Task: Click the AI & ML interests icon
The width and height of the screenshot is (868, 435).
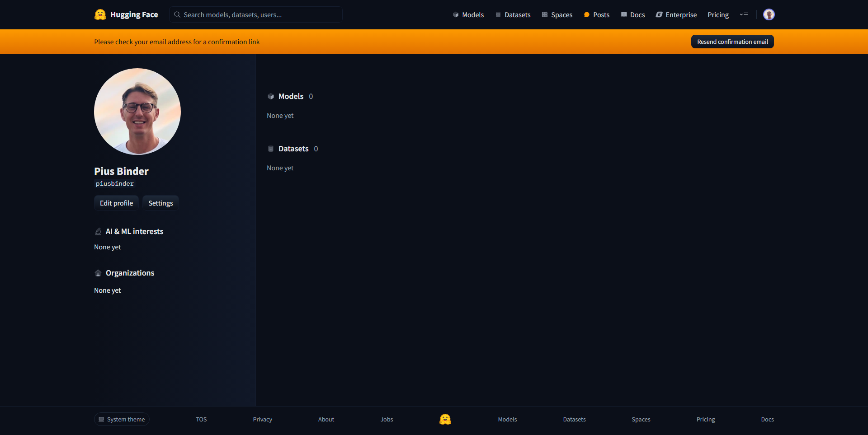Action: (x=98, y=231)
